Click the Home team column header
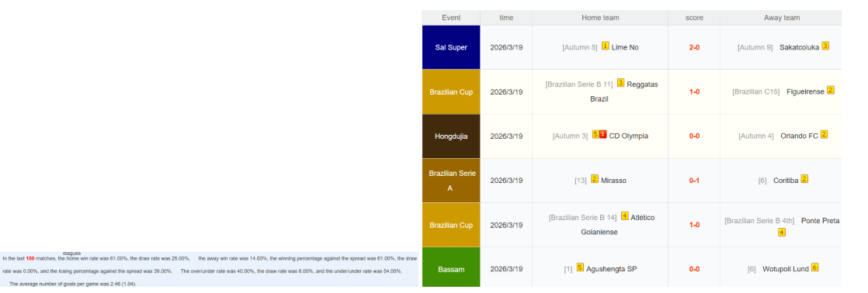This screenshot has width=868, height=293. click(x=600, y=18)
